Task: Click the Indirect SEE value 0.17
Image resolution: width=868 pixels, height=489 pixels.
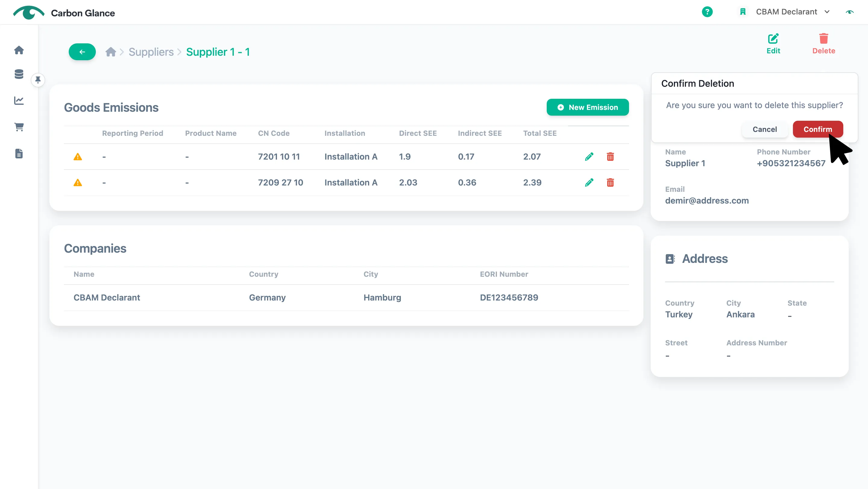Action: coord(466,157)
